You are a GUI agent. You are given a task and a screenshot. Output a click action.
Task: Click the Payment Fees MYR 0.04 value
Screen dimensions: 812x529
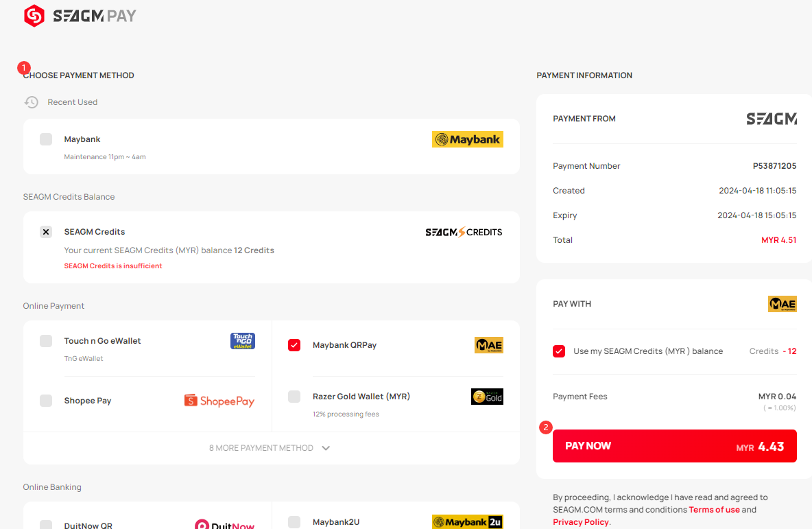click(777, 397)
